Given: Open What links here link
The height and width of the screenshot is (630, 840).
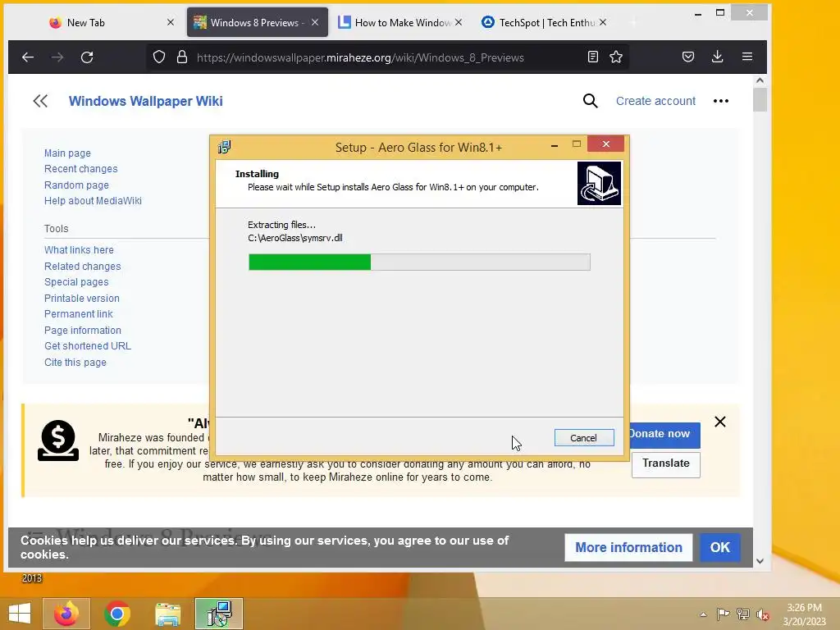Looking at the screenshot, I should click(x=80, y=250).
